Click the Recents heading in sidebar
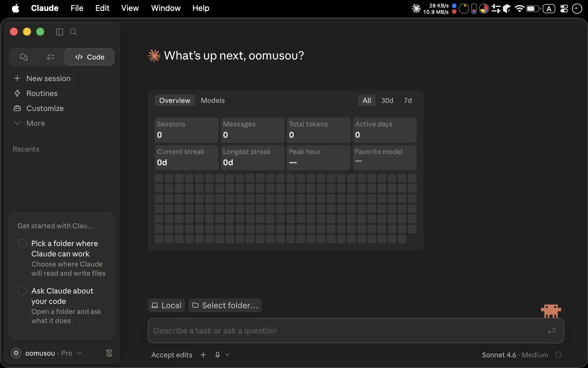Viewport: 588px width, 368px height. point(26,149)
